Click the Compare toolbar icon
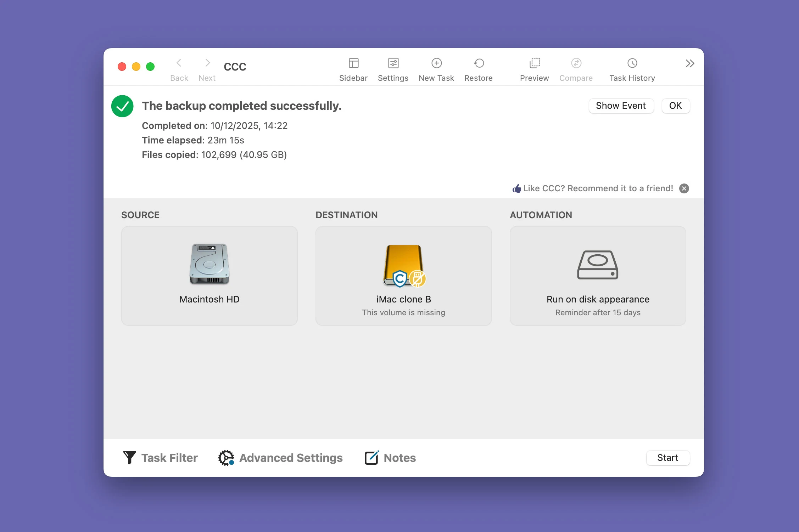 [x=576, y=69]
